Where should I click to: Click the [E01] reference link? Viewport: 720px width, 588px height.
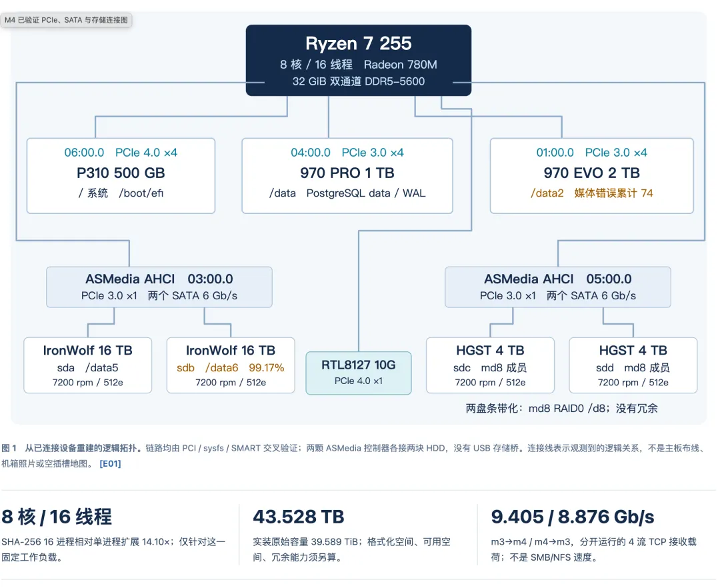pos(110,463)
